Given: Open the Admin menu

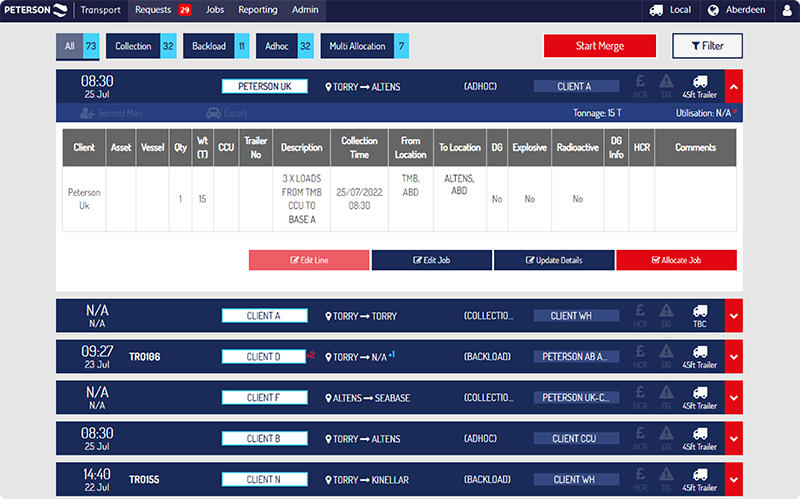Looking at the screenshot, I should [x=305, y=10].
